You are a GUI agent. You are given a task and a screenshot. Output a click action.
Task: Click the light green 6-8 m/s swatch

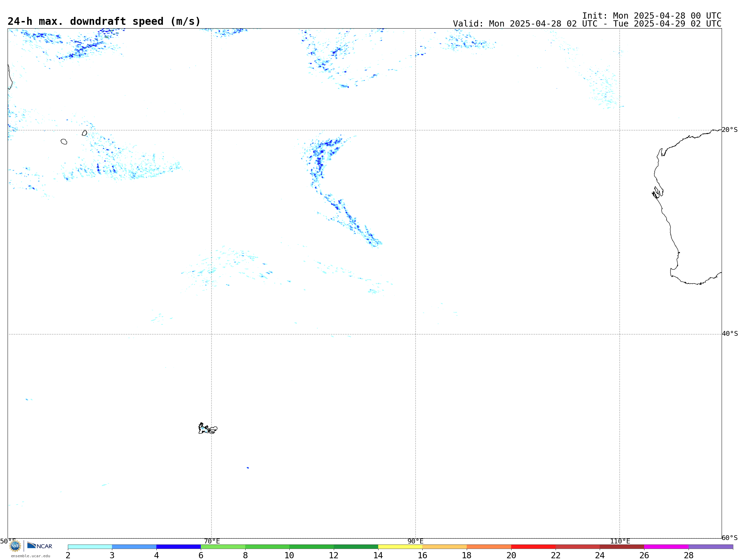tap(223, 547)
